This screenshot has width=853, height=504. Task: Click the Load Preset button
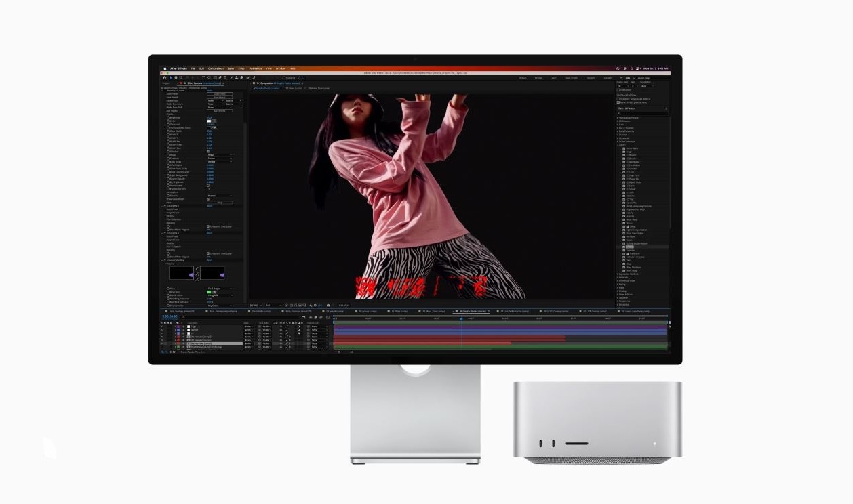(220, 94)
